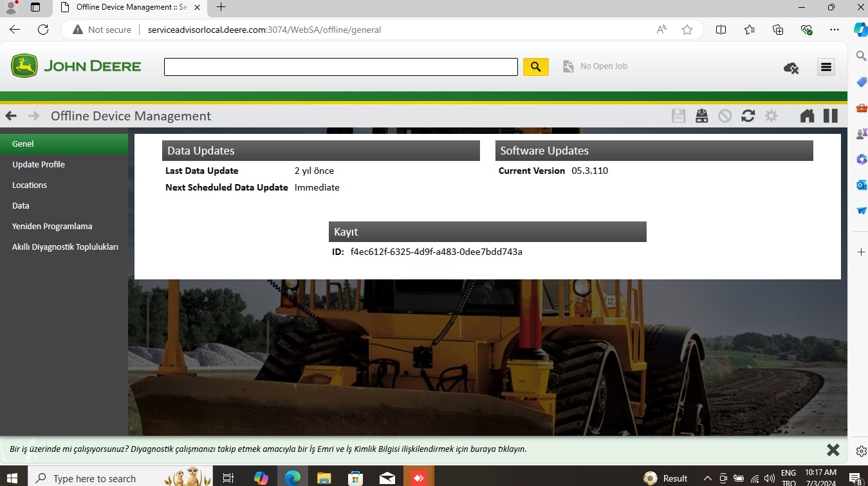The height and width of the screenshot is (486, 868).
Task: Go to home via house icon
Action: [x=807, y=116]
